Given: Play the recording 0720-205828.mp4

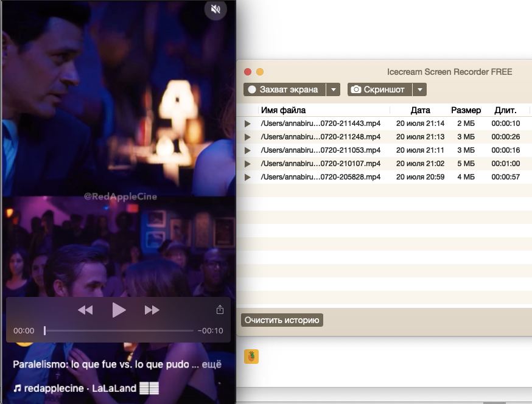Looking at the screenshot, I should click(247, 177).
